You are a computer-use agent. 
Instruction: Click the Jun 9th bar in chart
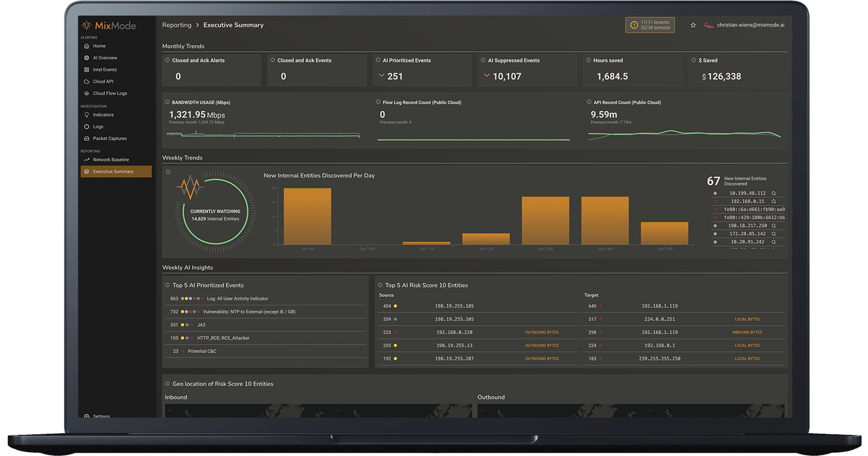click(307, 216)
